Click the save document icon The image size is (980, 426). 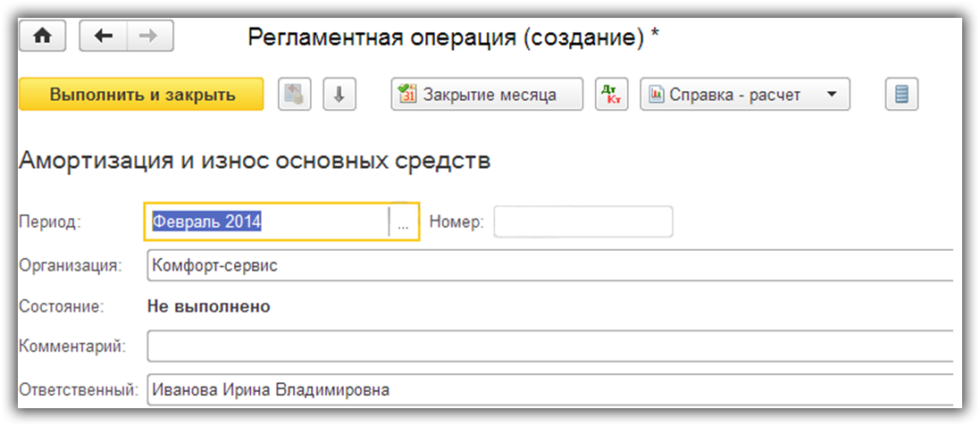click(295, 95)
